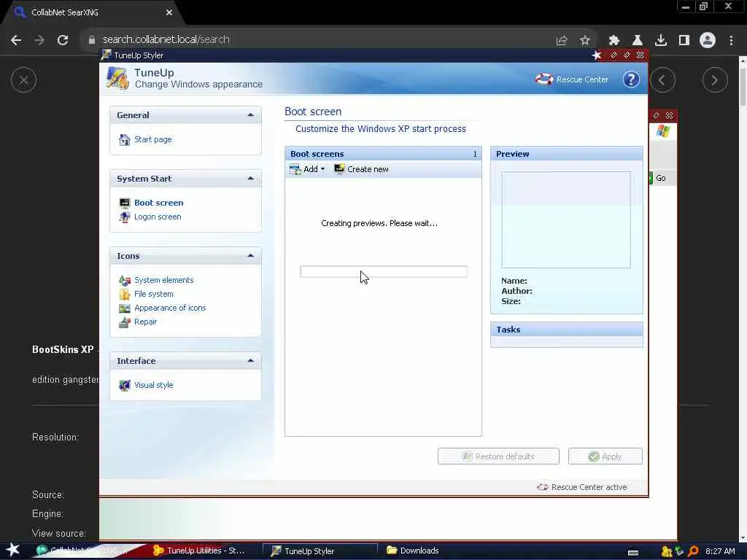The height and width of the screenshot is (560, 747).
Task: Click the Add icon in Boot screens toolbar
Action: click(295, 169)
